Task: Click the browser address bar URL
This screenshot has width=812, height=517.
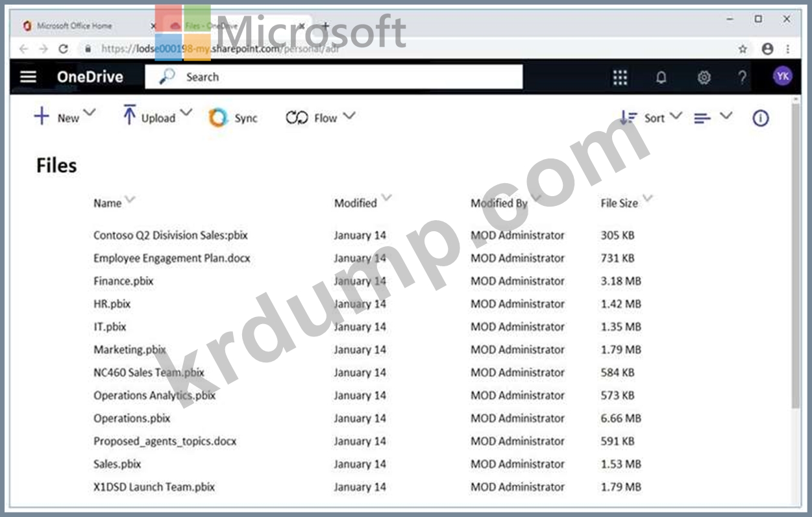Action: pos(219,49)
